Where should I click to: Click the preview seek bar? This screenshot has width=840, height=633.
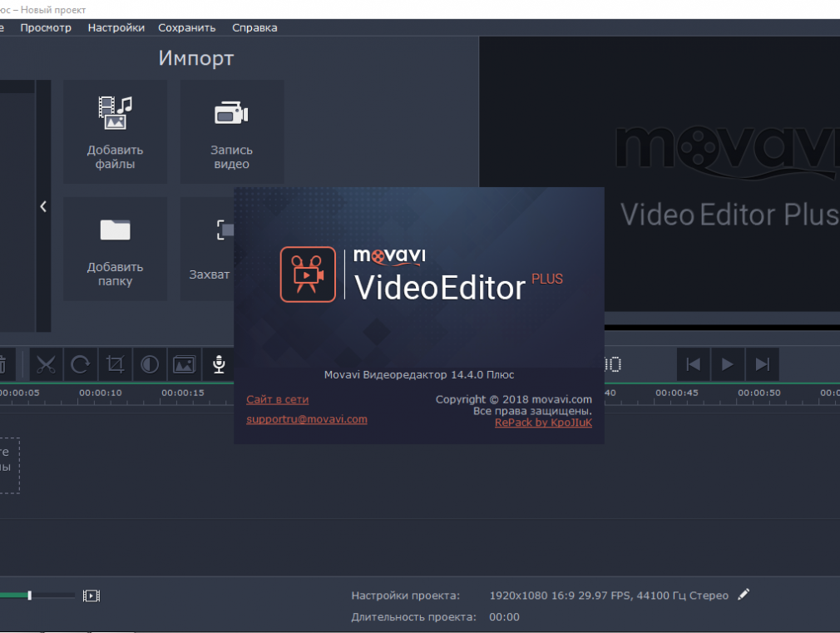coord(722,327)
